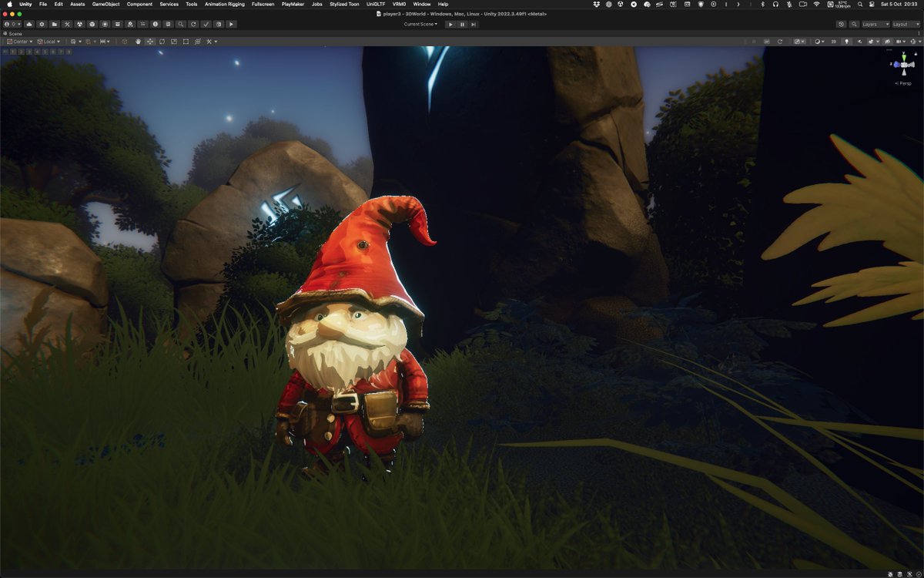
Task: Click the cloud services icon
Action: click(x=29, y=24)
